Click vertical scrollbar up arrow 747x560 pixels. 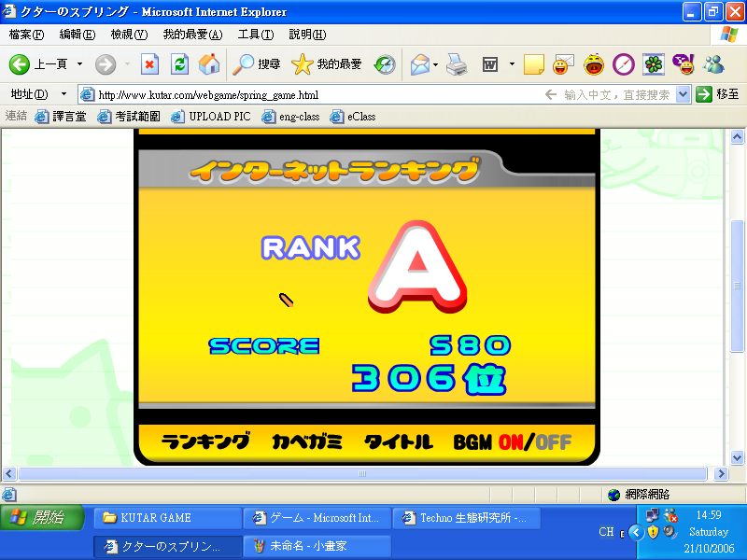(737, 137)
